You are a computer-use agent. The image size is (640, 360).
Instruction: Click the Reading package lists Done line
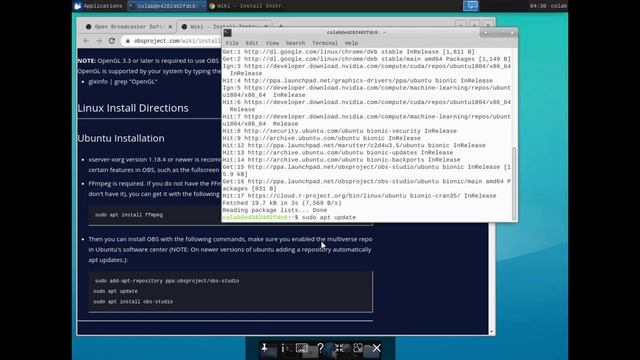pos(275,210)
